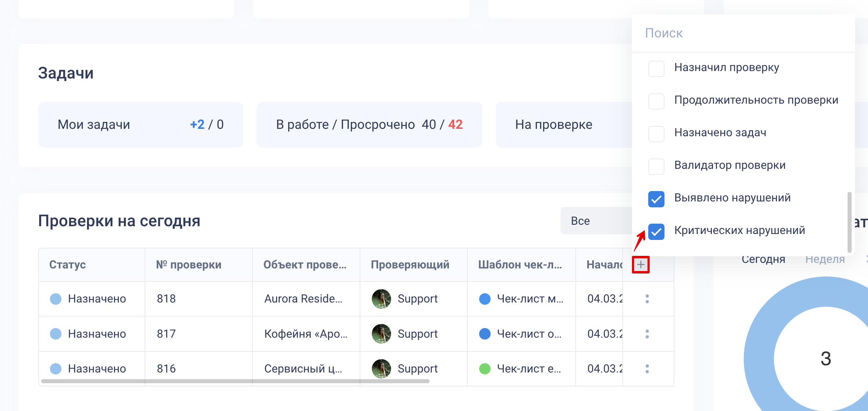The image size is (868, 411).
Task: Check the Валидатор проверки option
Action: [656, 166]
